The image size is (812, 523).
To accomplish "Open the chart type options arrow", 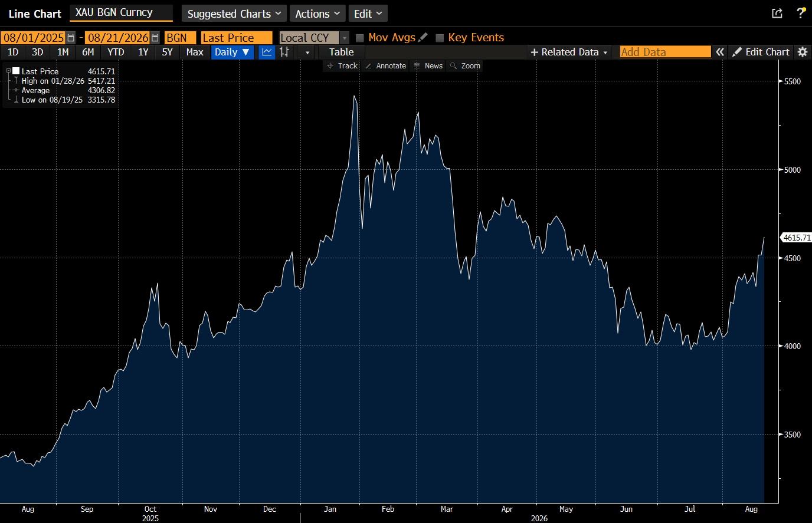I will pos(307,52).
